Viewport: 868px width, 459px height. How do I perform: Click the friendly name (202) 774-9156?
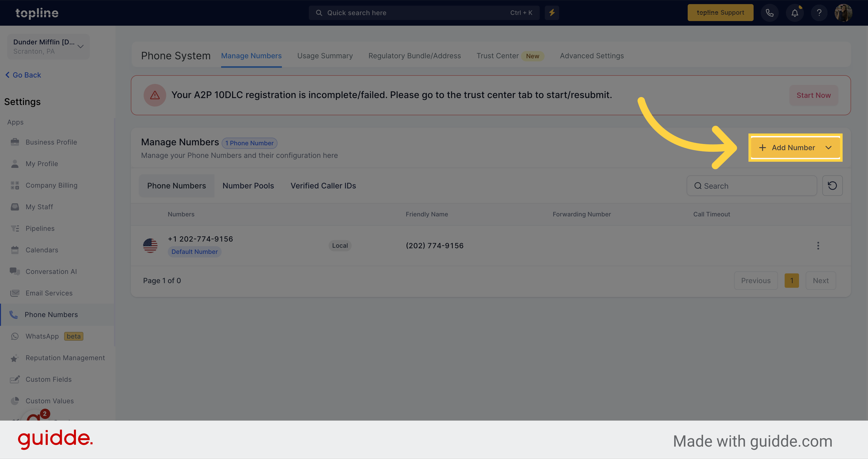pyautogui.click(x=435, y=245)
